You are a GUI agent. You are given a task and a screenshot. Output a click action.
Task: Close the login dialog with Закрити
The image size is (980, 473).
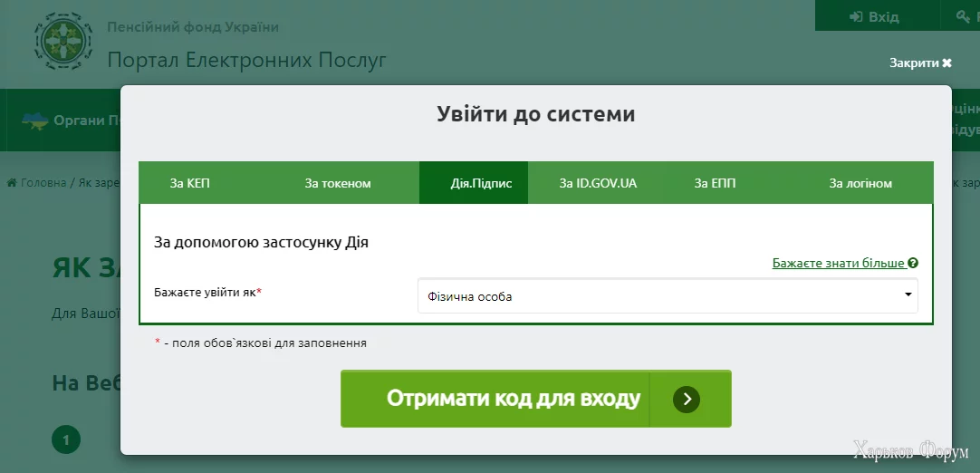pyautogui.click(x=920, y=63)
